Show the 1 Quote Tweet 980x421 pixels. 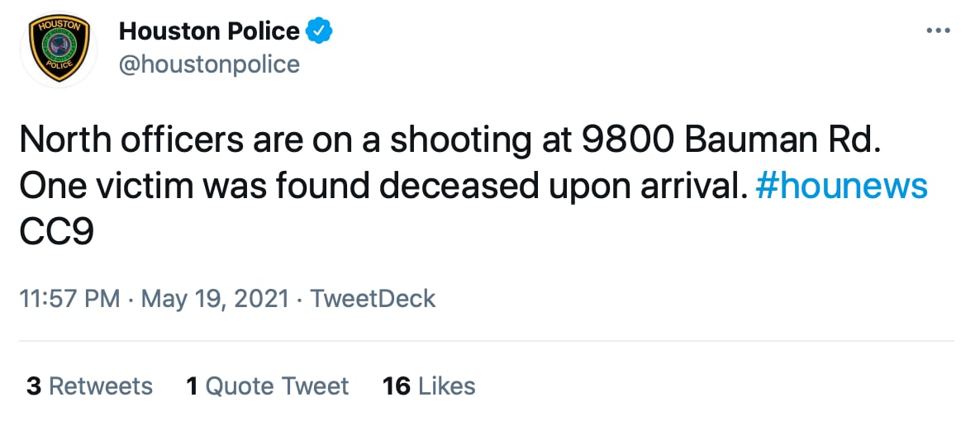click(267, 386)
